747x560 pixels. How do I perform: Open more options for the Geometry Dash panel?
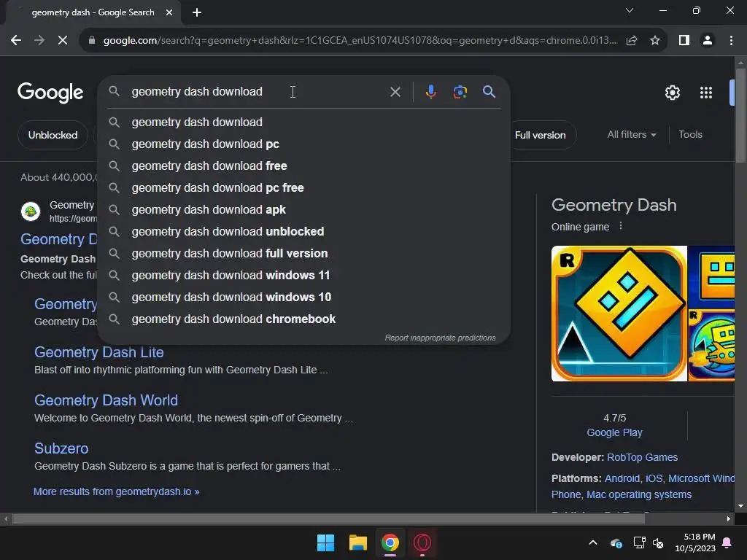(620, 226)
